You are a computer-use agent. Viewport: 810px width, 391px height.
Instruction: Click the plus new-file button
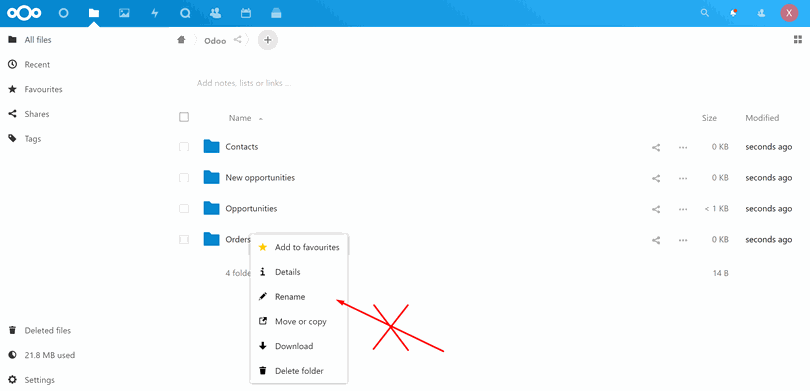pos(268,40)
